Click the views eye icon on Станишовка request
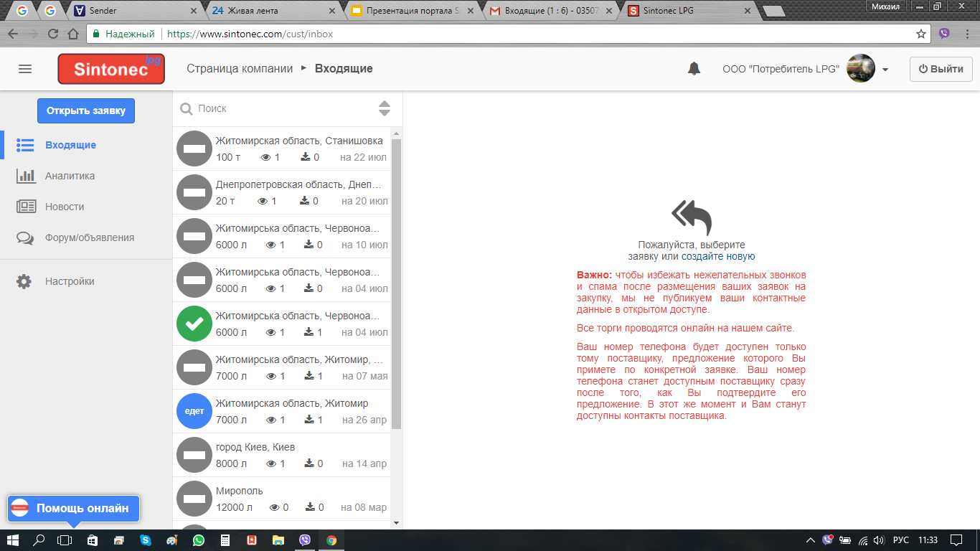980x551 pixels. point(265,157)
